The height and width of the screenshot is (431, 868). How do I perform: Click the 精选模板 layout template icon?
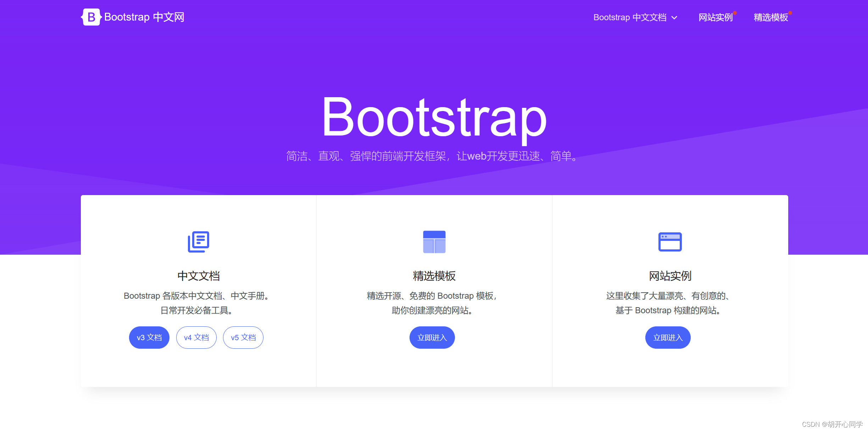(434, 242)
